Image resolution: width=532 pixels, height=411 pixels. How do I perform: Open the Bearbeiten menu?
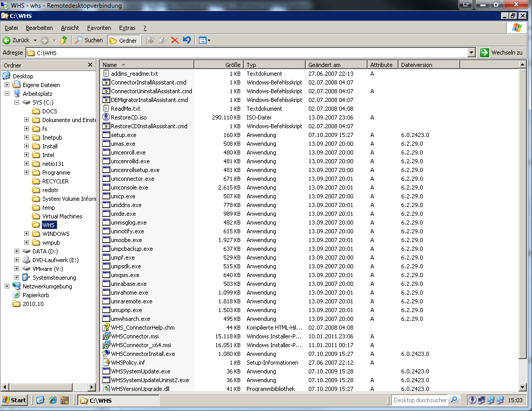pos(39,28)
